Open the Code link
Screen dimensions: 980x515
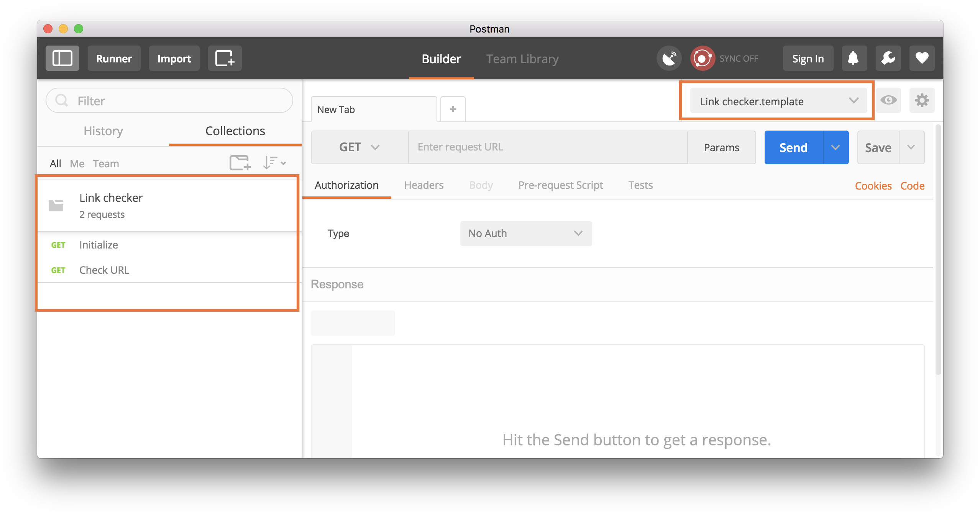(x=912, y=186)
